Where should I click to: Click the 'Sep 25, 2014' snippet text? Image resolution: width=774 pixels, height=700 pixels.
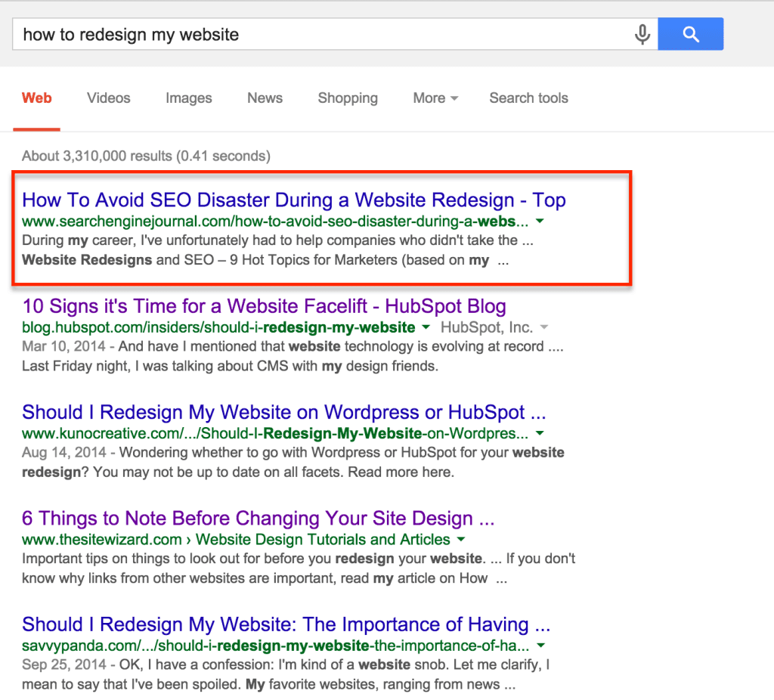(x=64, y=665)
